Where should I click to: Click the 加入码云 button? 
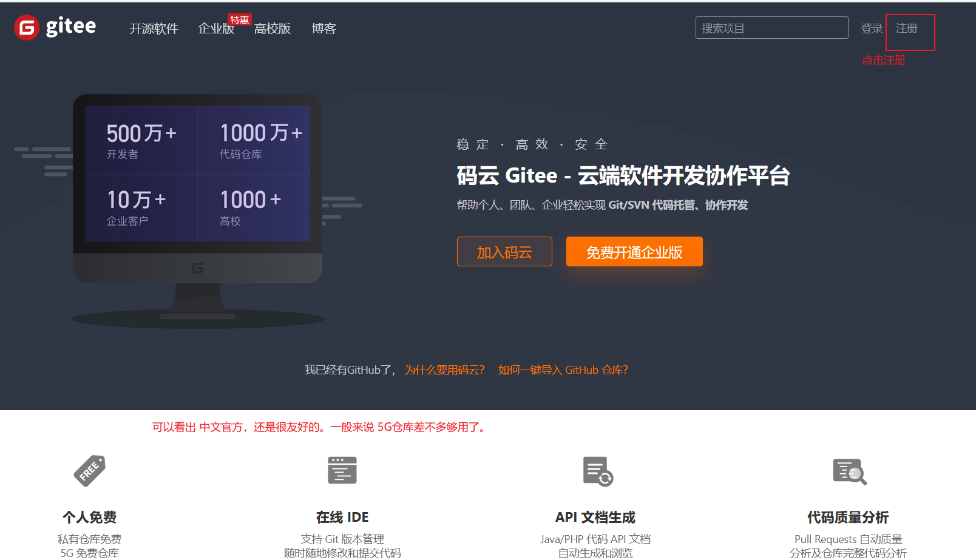[x=504, y=252]
